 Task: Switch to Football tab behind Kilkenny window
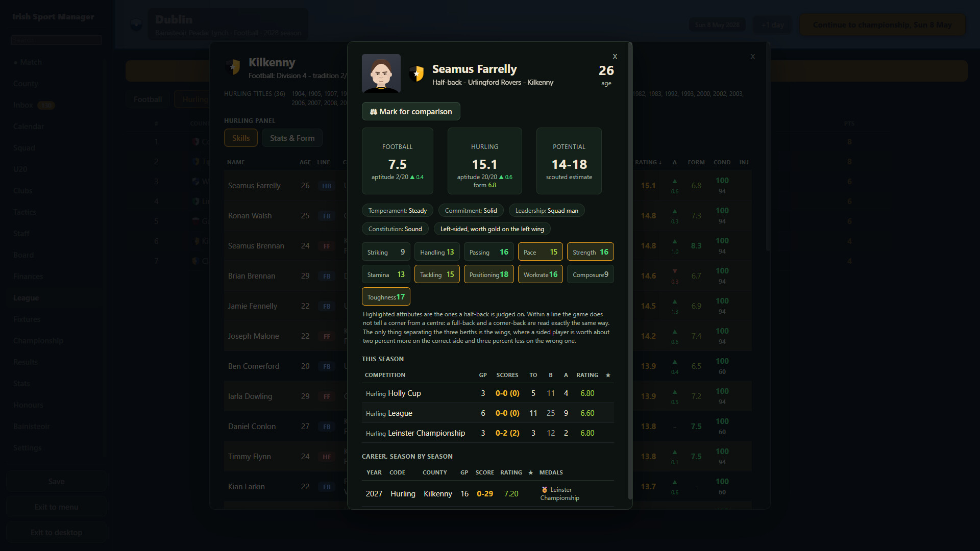148,99
